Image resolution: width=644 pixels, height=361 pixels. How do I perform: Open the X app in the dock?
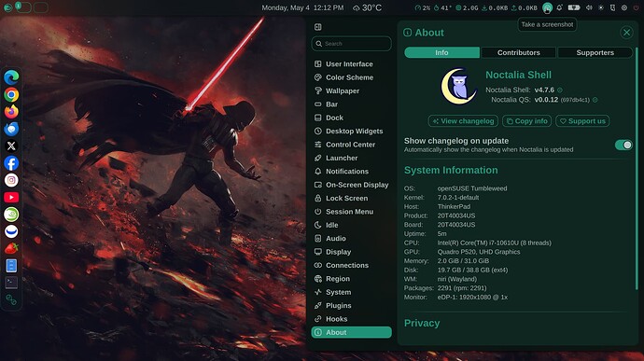(x=11, y=146)
